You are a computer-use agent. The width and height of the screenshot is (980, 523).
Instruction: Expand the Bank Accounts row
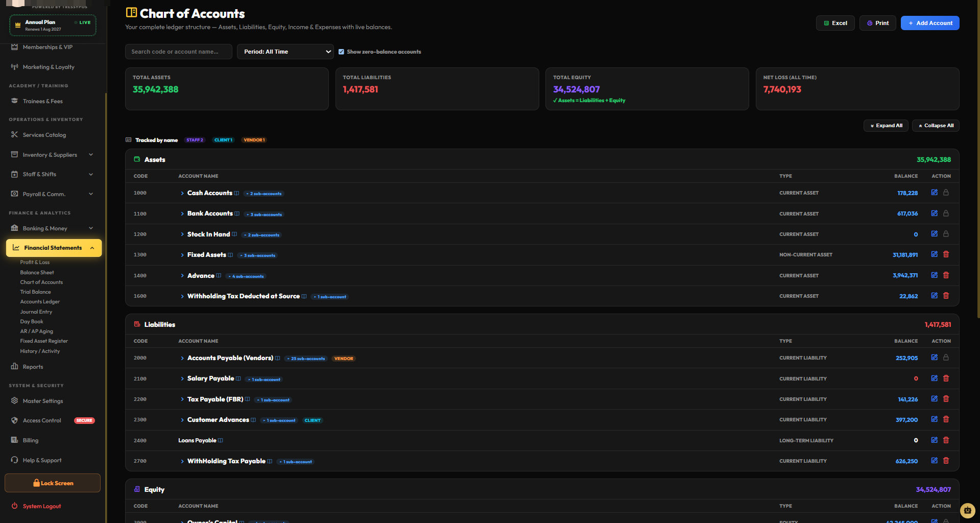point(182,213)
